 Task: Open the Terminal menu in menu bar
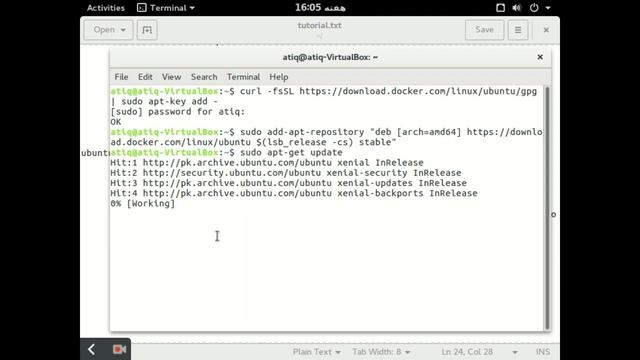click(243, 77)
